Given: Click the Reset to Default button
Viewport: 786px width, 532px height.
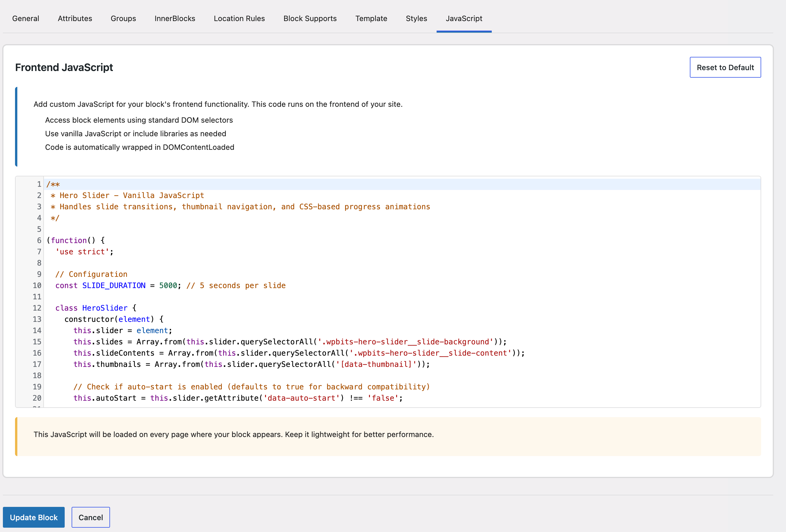Looking at the screenshot, I should coord(725,67).
